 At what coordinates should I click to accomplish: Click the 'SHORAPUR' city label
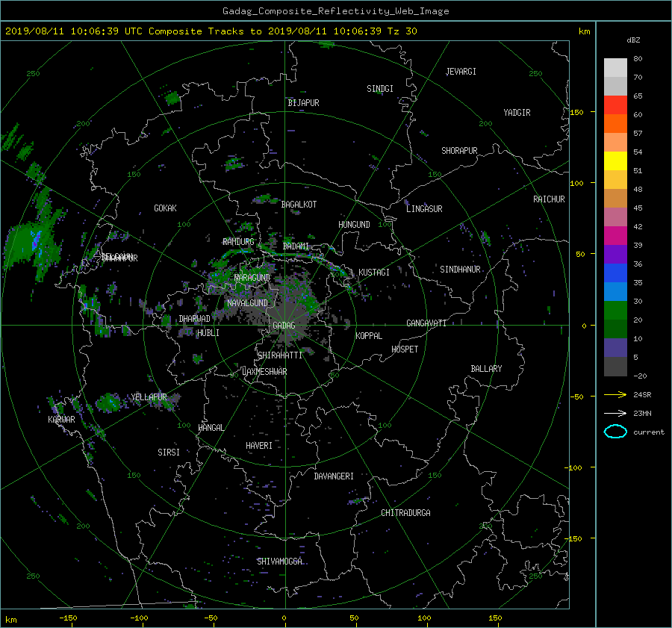(x=459, y=151)
